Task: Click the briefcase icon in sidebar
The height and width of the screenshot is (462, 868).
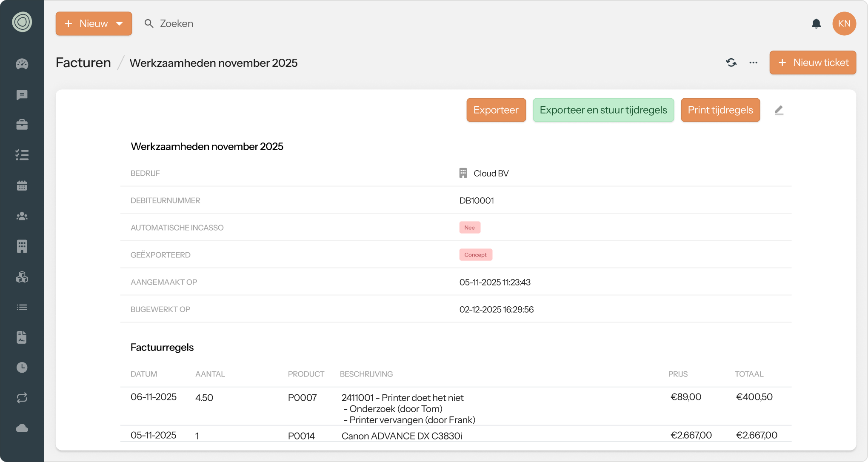Action: point(22,125)
